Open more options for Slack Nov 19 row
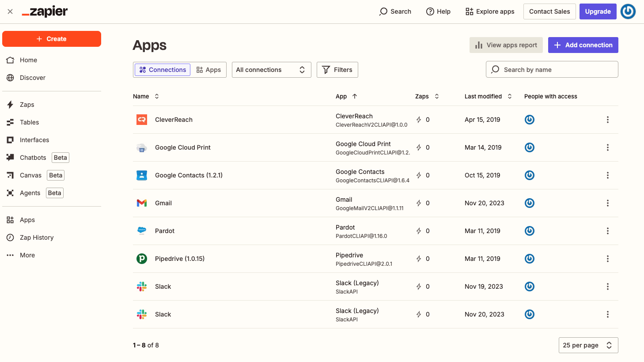 coord(608,287)
